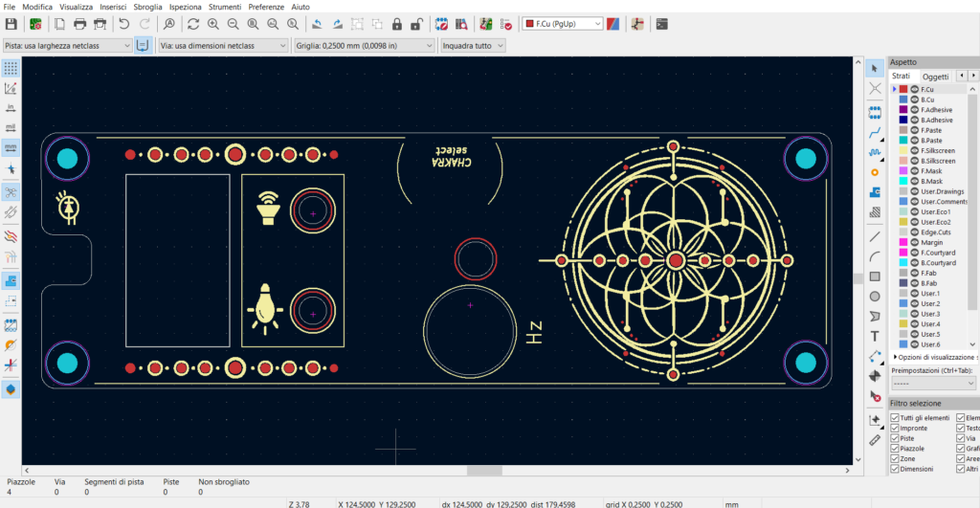Run the design rules checker
The height and width of the screenshot is (508, 980).
tap(505, 24)
